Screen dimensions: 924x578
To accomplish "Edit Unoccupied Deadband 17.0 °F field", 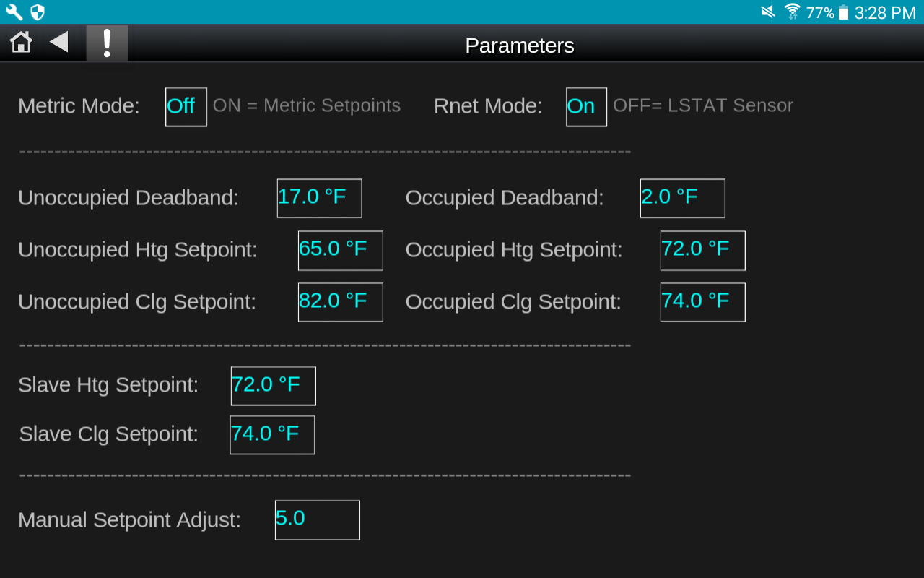I will coord(319,198).
